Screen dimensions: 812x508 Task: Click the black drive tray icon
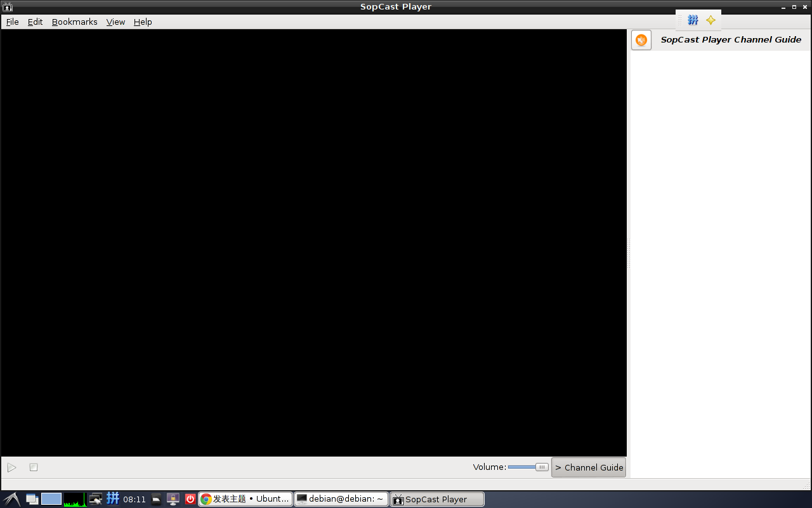156,499
